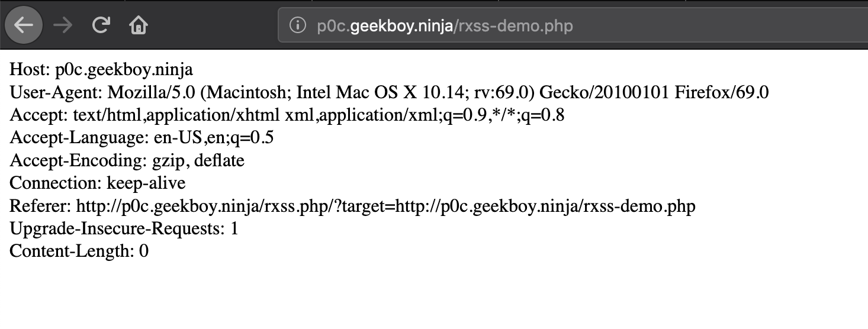The height and width of the screenshot is (329, 868).
Task: Reload the current page
Action: coord(101,25)
